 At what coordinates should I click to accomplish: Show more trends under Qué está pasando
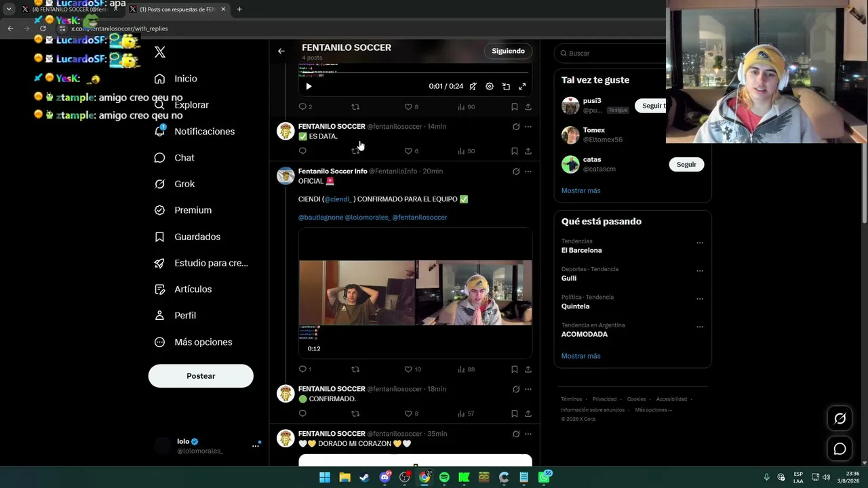[580, 357]
